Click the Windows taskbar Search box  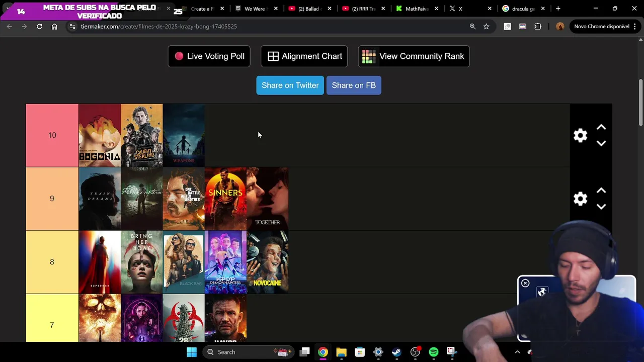click(x=248, y=352)
